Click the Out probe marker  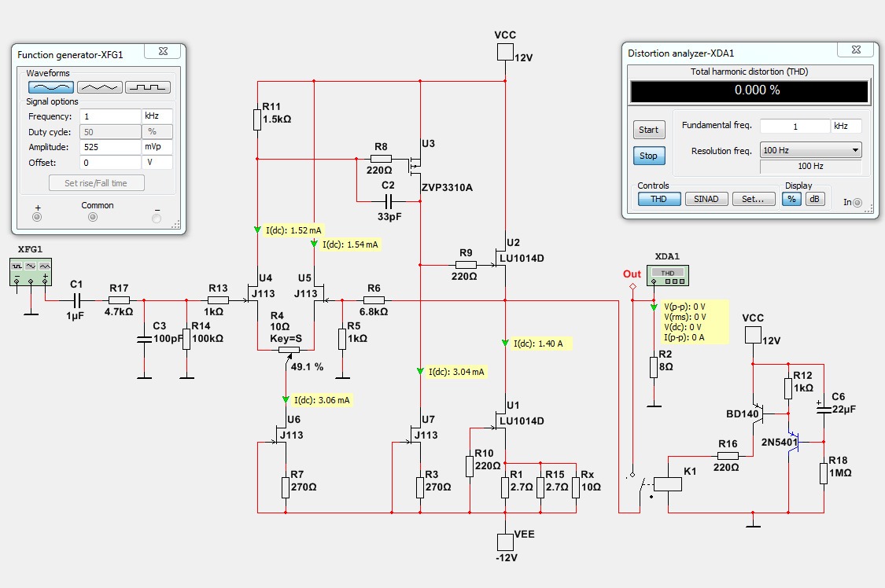[x=632, y=286]
